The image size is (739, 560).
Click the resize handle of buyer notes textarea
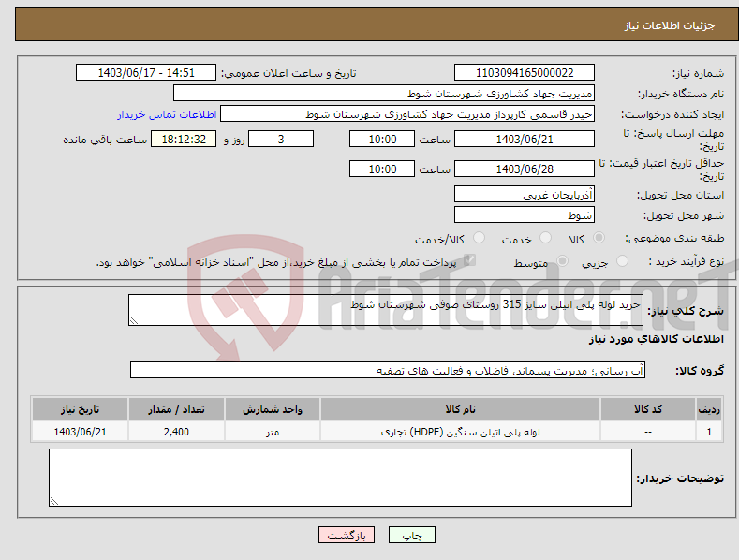(54, 501)
